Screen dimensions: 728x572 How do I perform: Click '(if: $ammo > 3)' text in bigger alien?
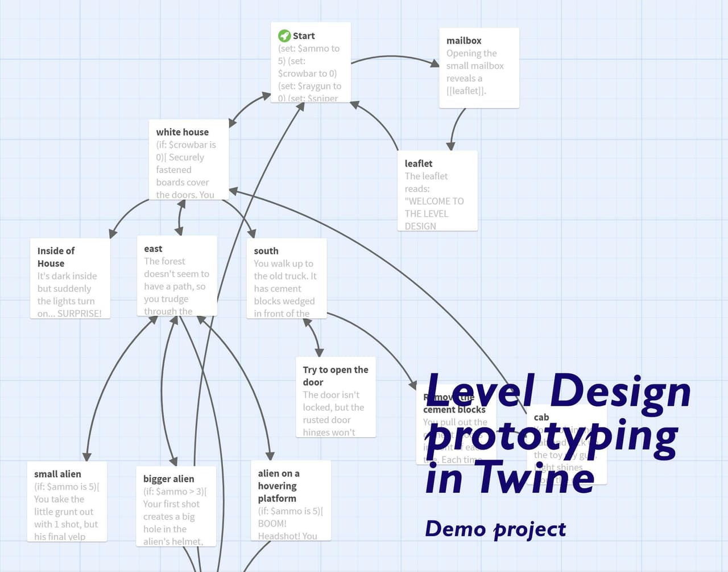click(174, 492)
